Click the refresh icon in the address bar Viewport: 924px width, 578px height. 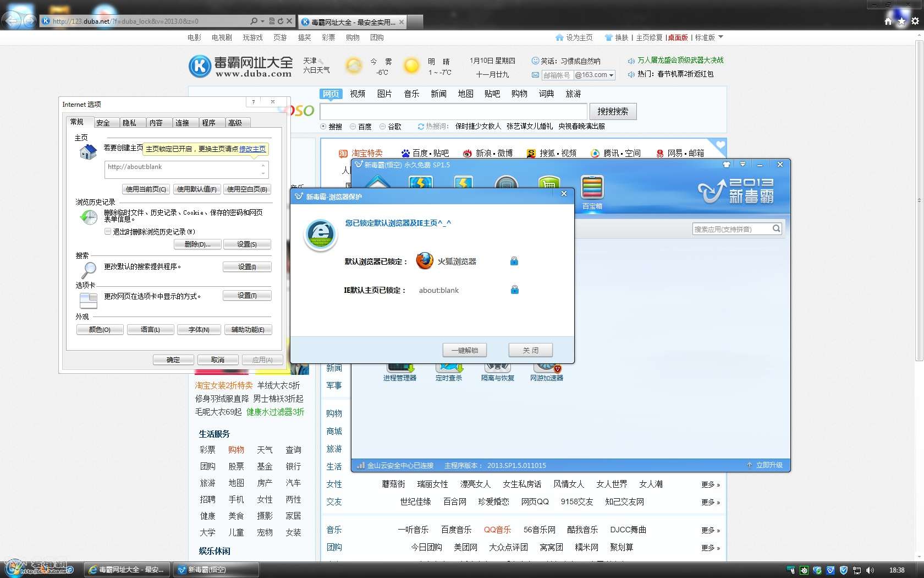(x=280, y=21)
